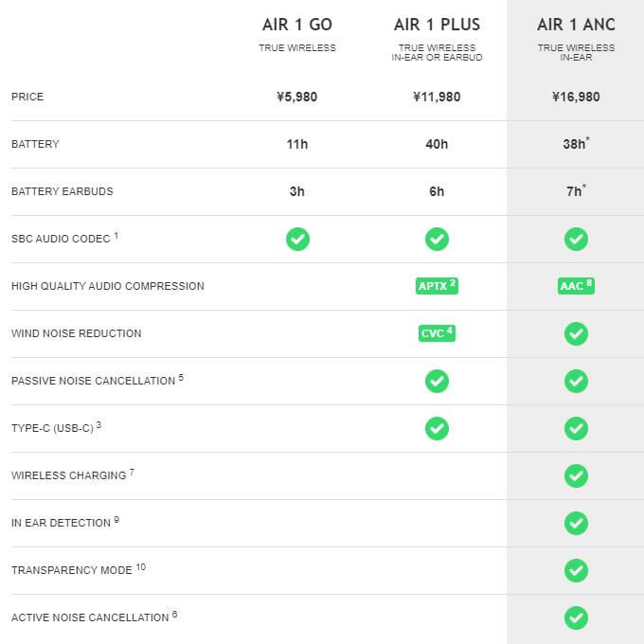The width and height of the screenshot is (644, 644).
Task: Click the 6h battery earbuds value
Action: (437, 191)
